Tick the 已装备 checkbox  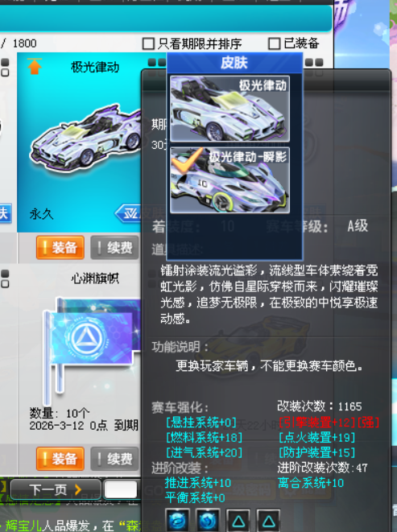point(274,43)
